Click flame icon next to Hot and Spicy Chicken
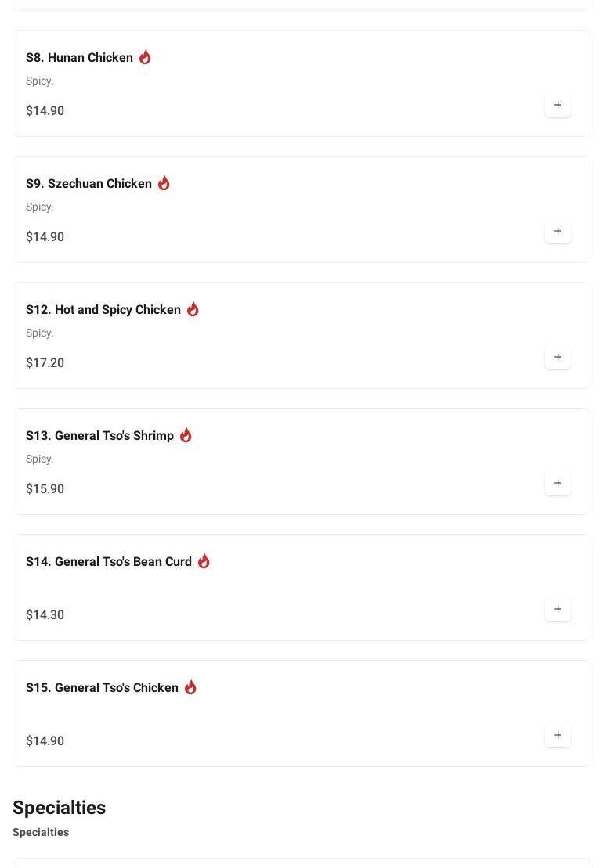The width and height of the screenshot is (603, 868). click(193, 309)
